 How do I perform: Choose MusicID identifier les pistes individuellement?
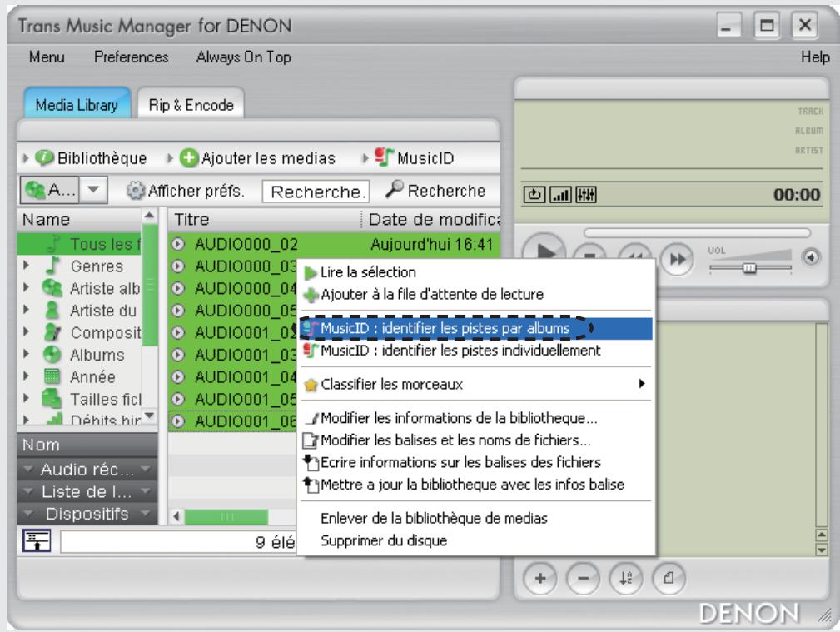point(477,351)
